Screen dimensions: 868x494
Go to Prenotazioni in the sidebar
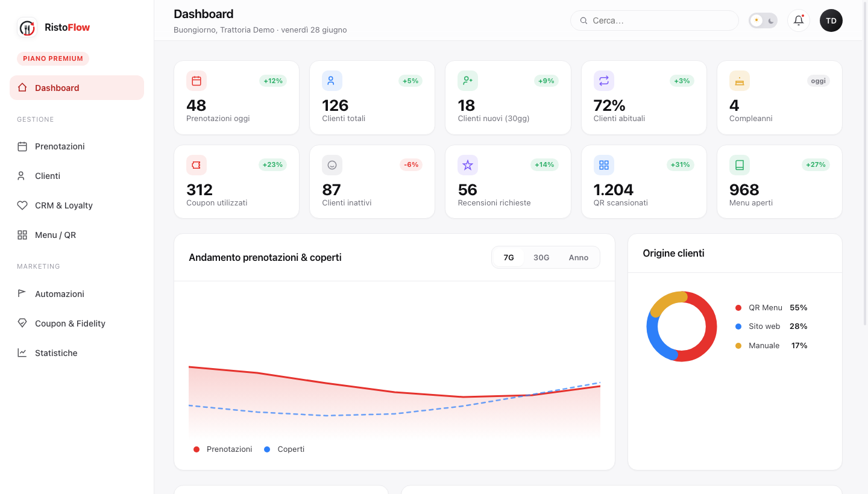77,146
